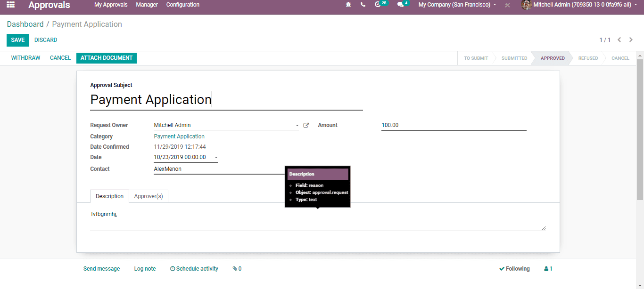Screen dimensions: 644x289
Task: Discard the changes
Action: tap(46, 40)
